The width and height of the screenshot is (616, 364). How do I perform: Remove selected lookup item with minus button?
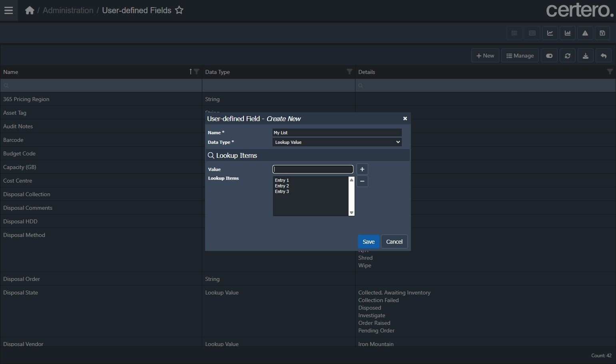click(x=362, y=181)
